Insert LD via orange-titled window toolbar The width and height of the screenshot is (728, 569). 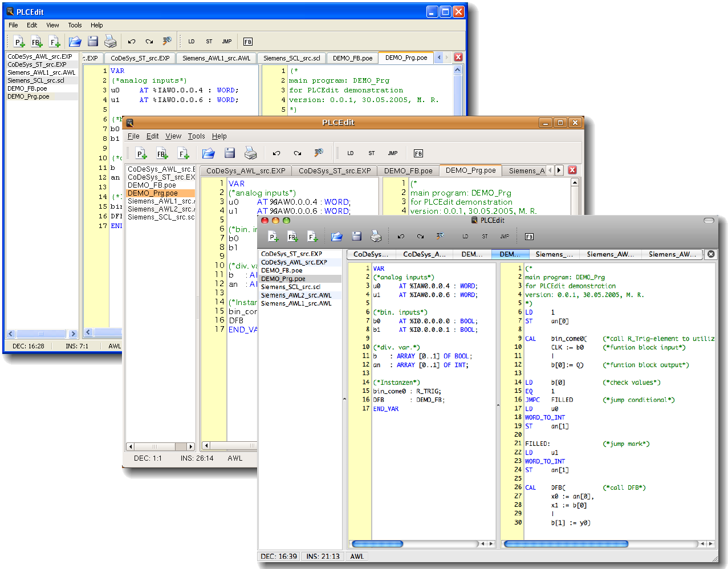(x=350, y=153)
